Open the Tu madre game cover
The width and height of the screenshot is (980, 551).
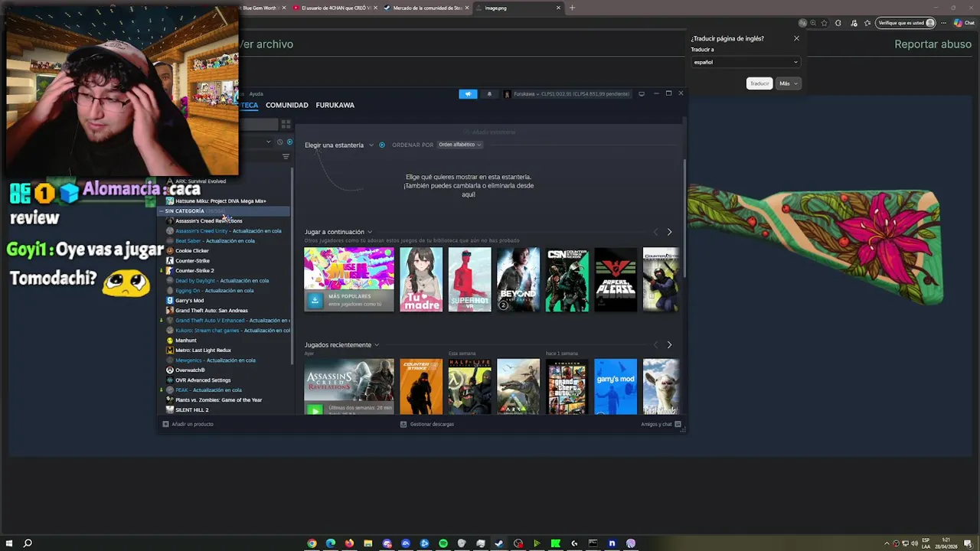421,279
